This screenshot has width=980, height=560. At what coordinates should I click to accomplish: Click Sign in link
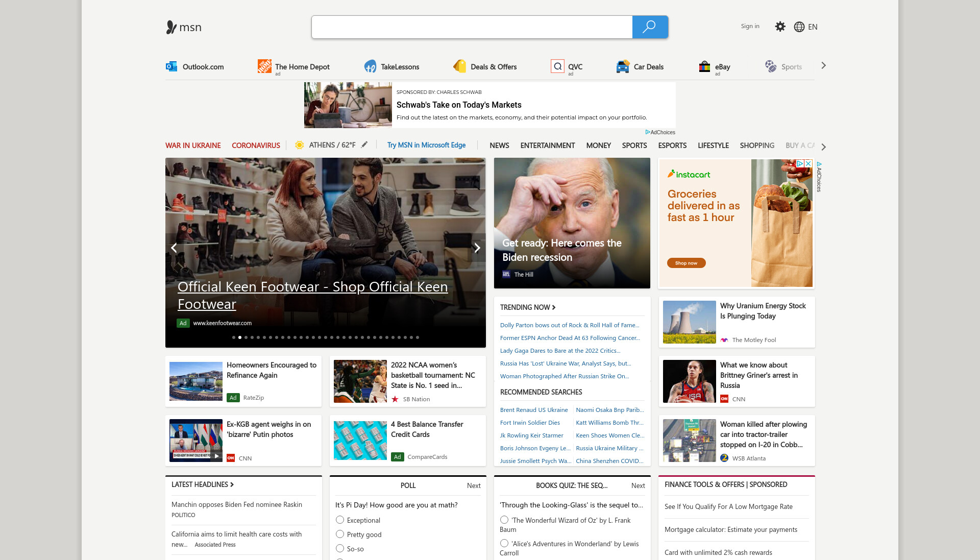pyautogui.click(x=750, y=26)
